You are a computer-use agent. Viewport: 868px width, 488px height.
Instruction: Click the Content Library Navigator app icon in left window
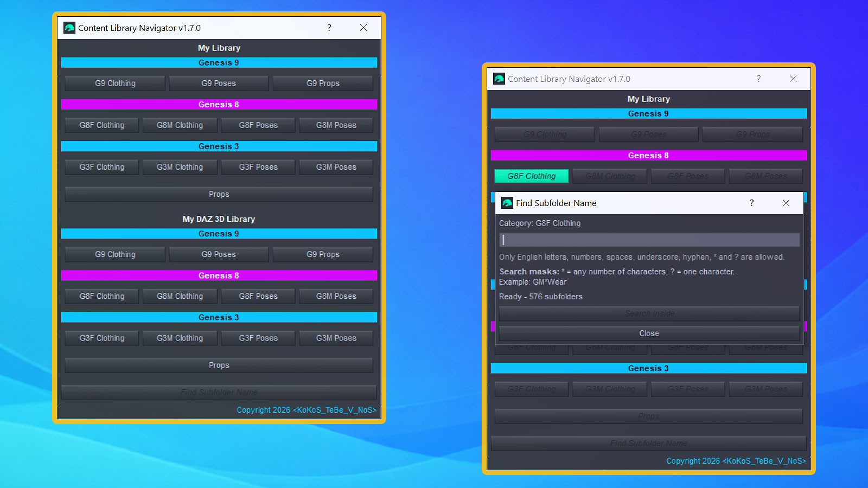(69, 28)
